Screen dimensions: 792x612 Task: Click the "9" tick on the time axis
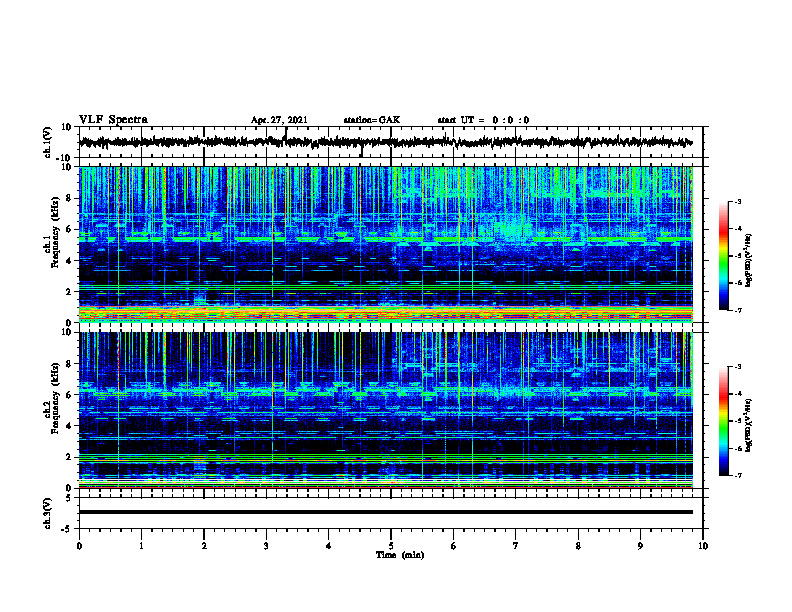[x=640, y=546]
